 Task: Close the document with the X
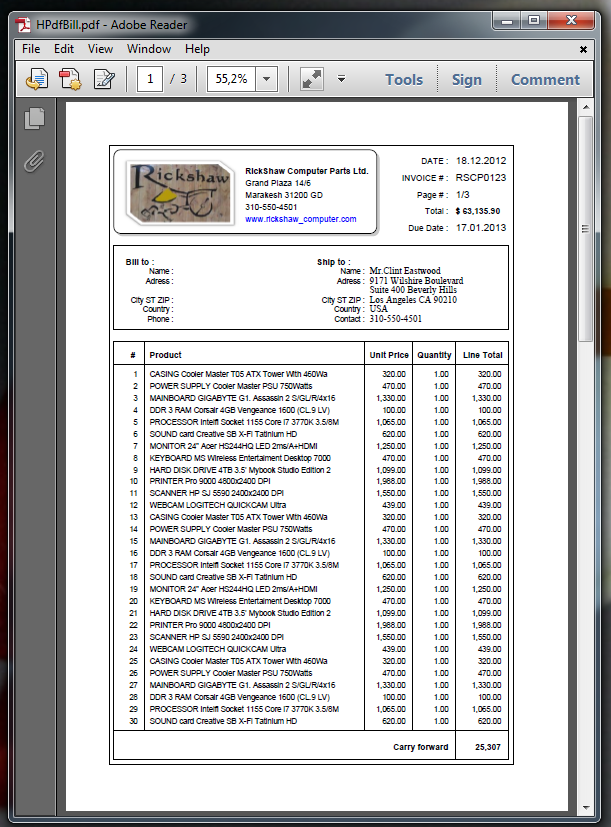coord(583,49)
